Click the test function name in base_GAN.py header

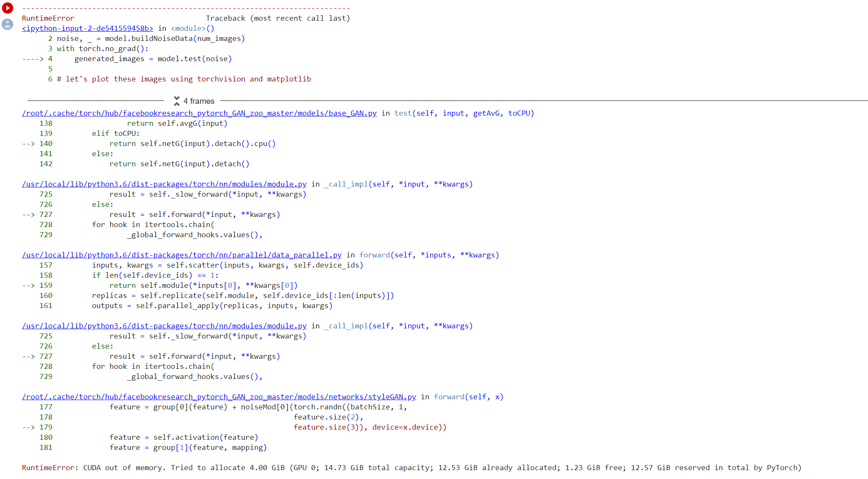point(403,113)
